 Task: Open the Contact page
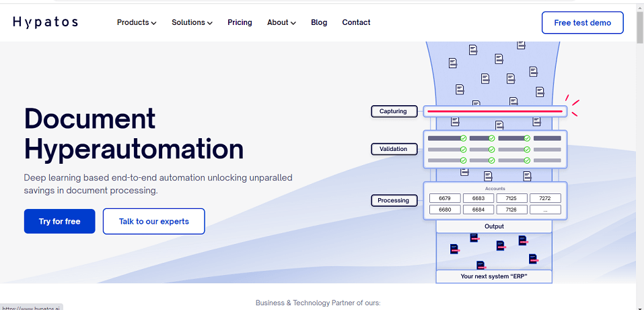coord(356,23)
